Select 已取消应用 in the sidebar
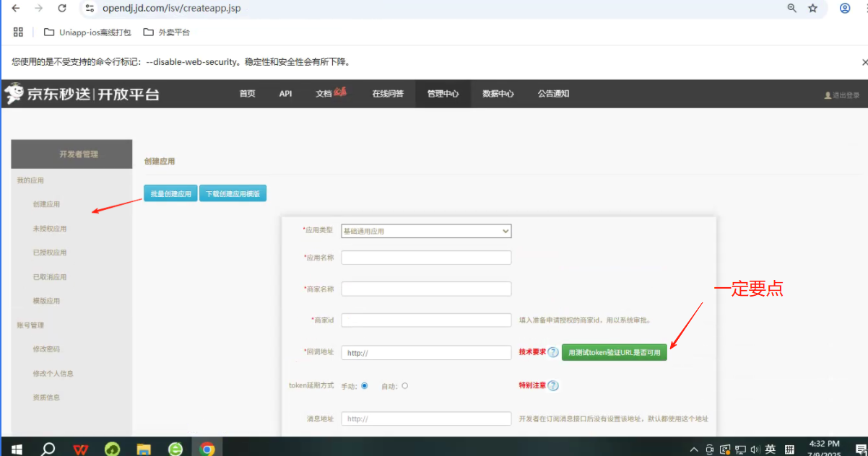Screen dimensions: 868x456 coord(50,277)
